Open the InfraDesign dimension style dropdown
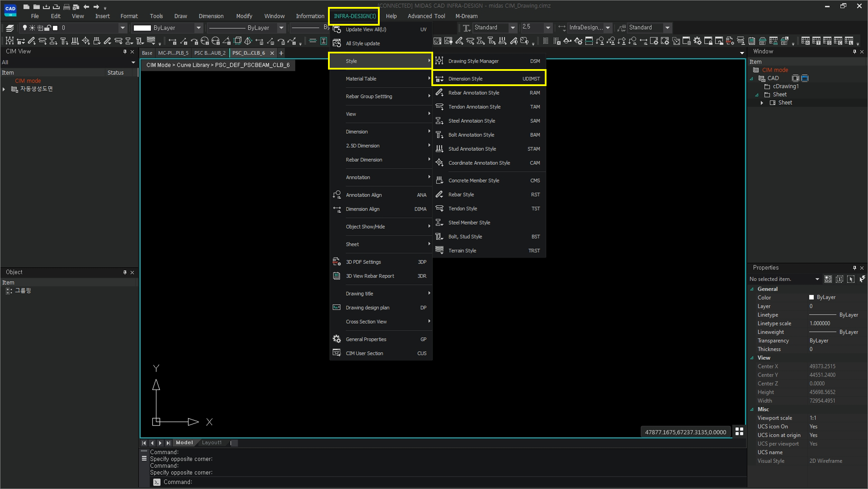The width and height of the screenshot is (868, 489). coord(608,27)
